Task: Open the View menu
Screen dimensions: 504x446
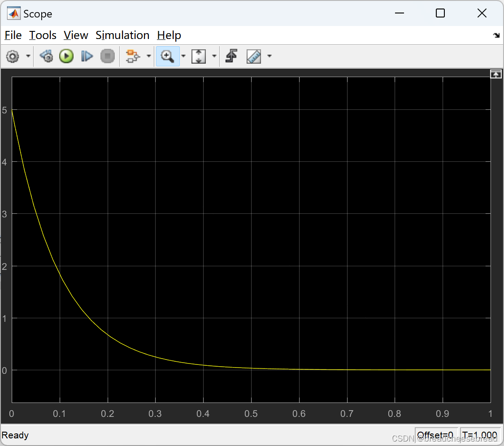Action: (76, 35)
